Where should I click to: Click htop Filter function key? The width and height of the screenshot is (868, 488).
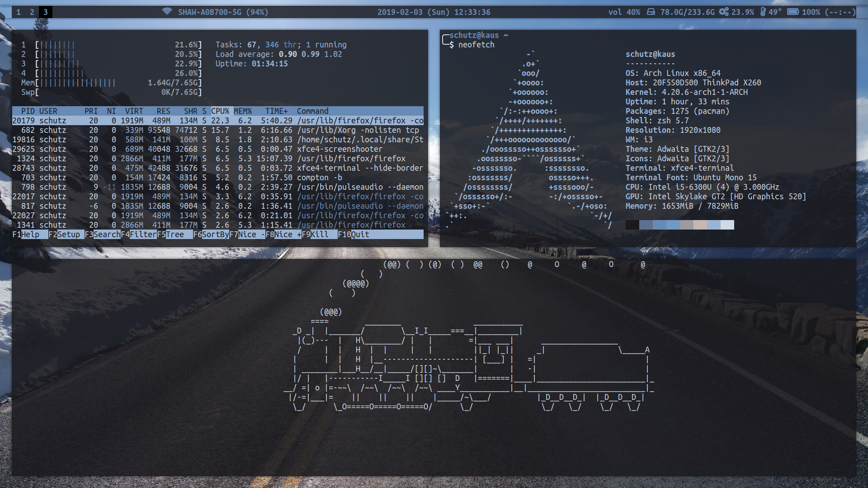pyautogui.click(x=139, y=235)
